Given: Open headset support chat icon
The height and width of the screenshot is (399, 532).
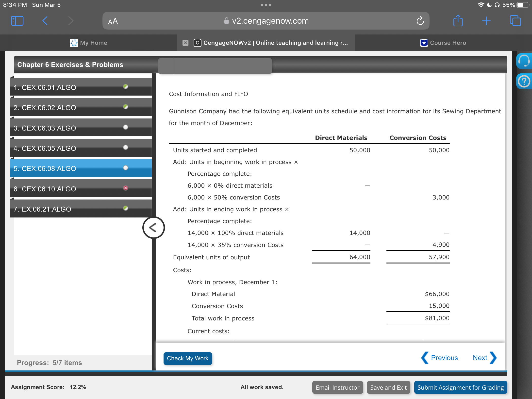Looking at the screenshot, I should click(524, 61).
